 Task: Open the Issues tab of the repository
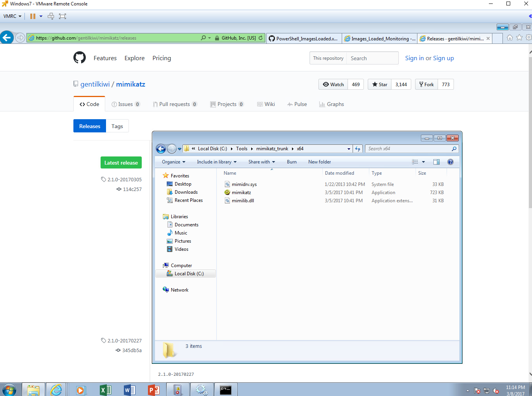coord(125,104)
